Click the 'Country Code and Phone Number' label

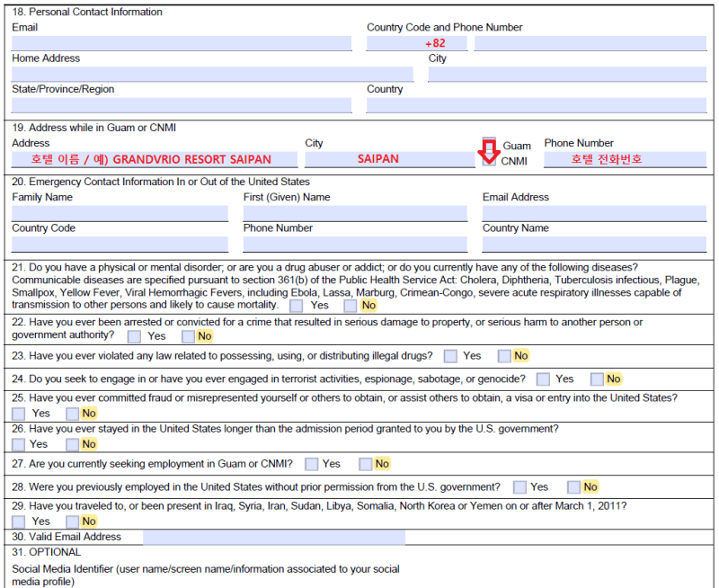pyautogui.click(x=444, y=28)
